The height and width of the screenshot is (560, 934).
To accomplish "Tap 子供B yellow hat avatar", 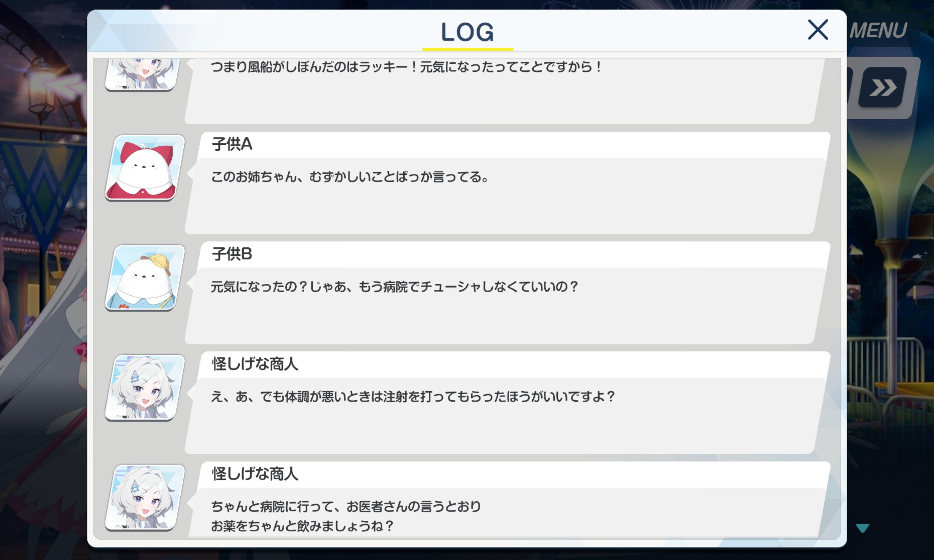I will pyautogui.click(x=145, y=278).
